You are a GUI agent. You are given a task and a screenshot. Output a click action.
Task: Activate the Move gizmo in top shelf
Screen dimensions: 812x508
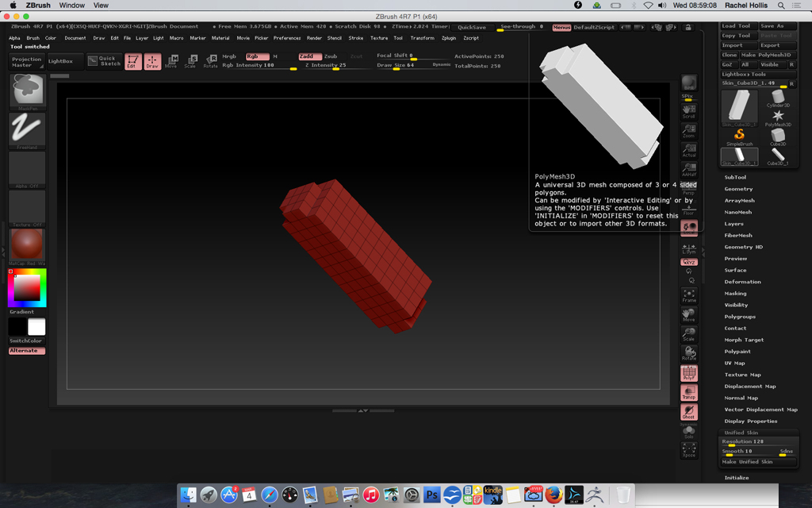coord(171,61)
